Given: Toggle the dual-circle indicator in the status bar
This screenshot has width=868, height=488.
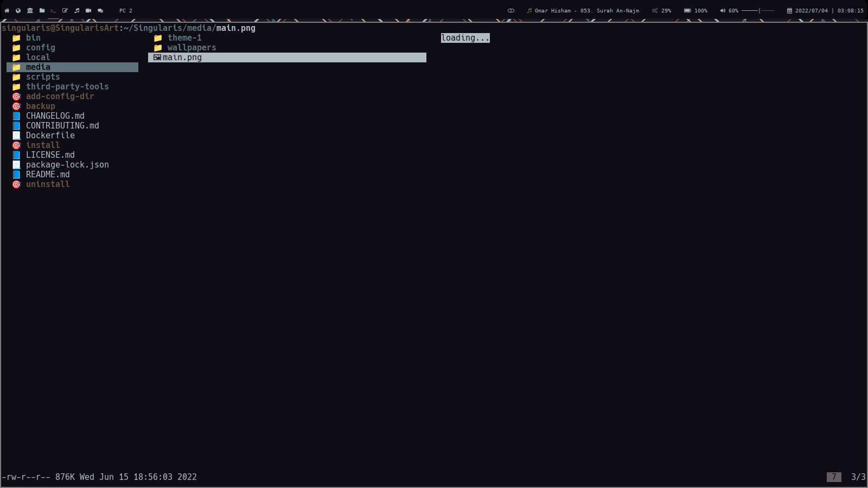Looking at the screenshot, I should tap(510, 10).
